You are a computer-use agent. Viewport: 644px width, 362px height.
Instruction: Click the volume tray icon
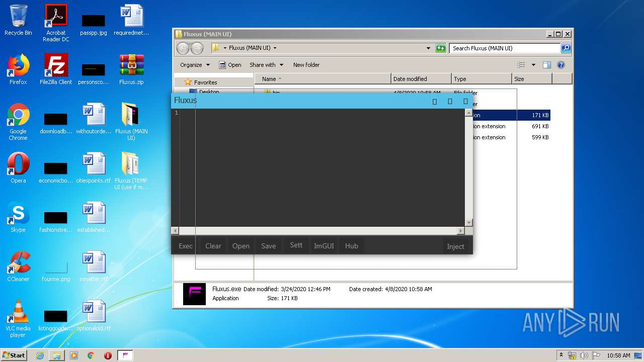click(584, 355)
